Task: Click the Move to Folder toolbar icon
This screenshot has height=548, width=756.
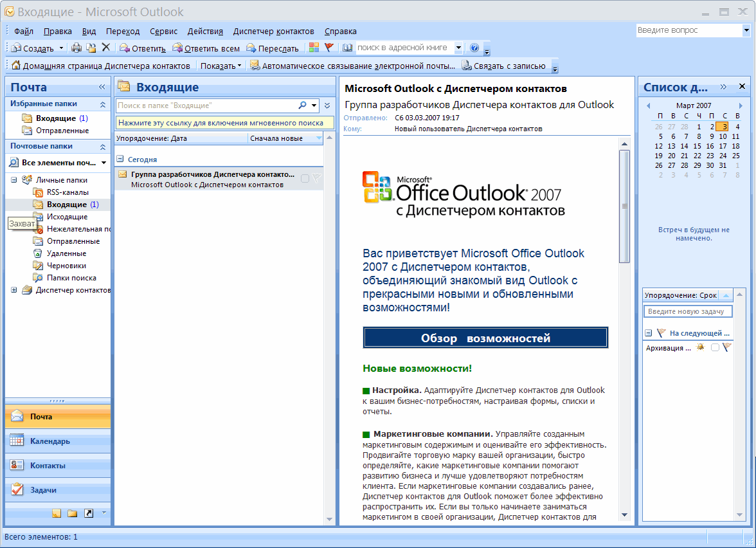Action: (x=91, y=48)
